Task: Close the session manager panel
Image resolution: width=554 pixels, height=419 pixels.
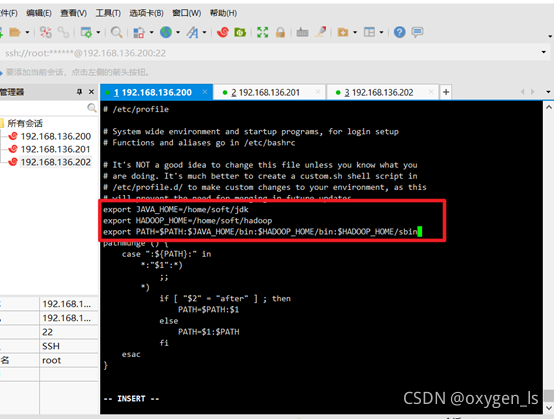Action: coord(92,92)
